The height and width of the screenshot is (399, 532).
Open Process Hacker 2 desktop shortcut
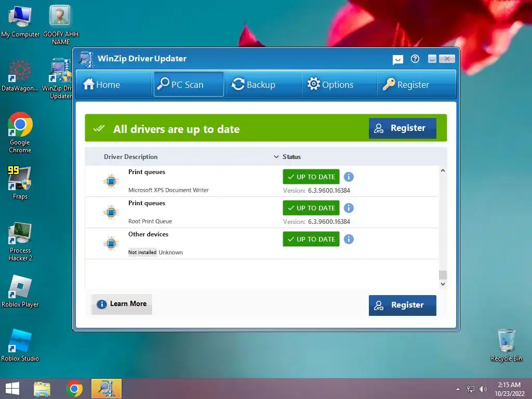point(20,242)
